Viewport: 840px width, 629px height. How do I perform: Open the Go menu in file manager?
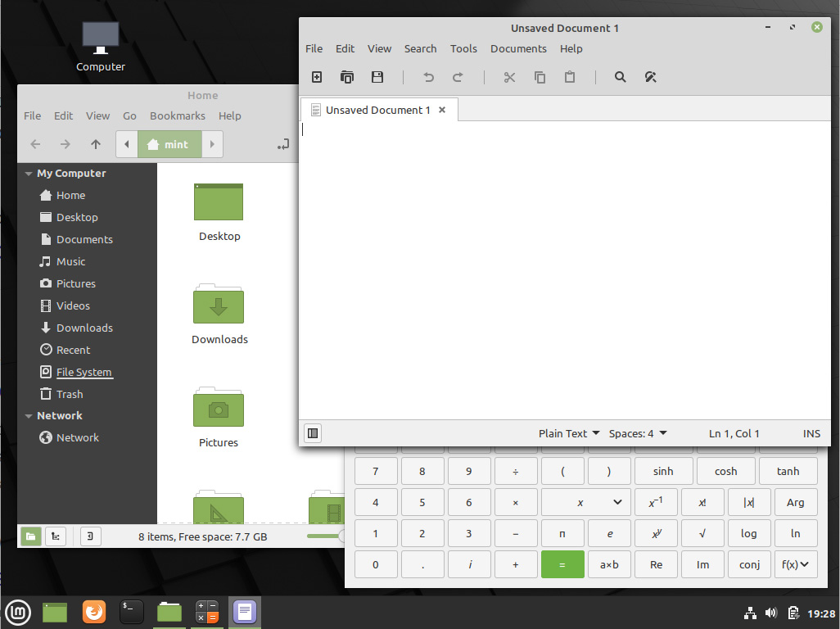click(129, 115)
